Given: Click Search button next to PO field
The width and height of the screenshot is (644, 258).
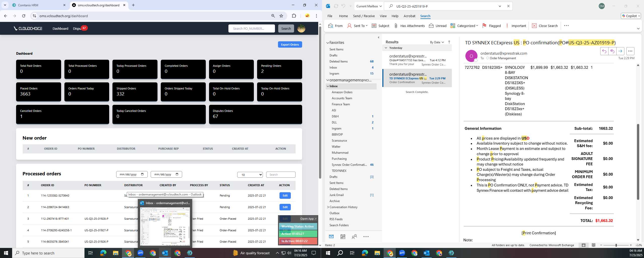Looking at the screenshot, I should (x=286, y=28).
